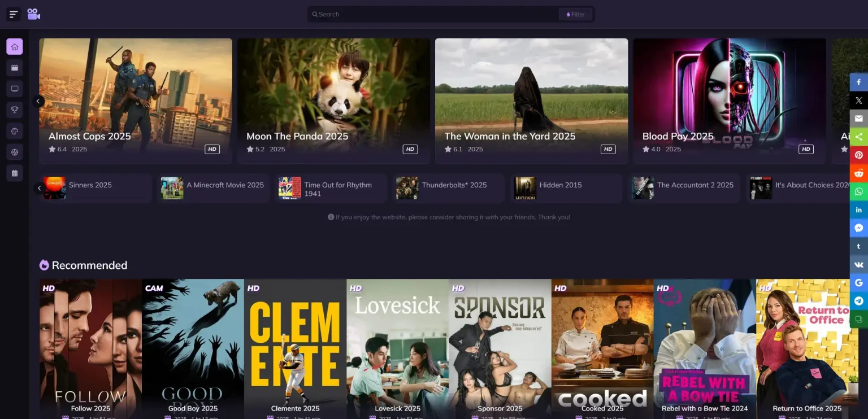Screen dimensions: 868x419
Task: Share on Facebook
Action: tap(859, 82)
